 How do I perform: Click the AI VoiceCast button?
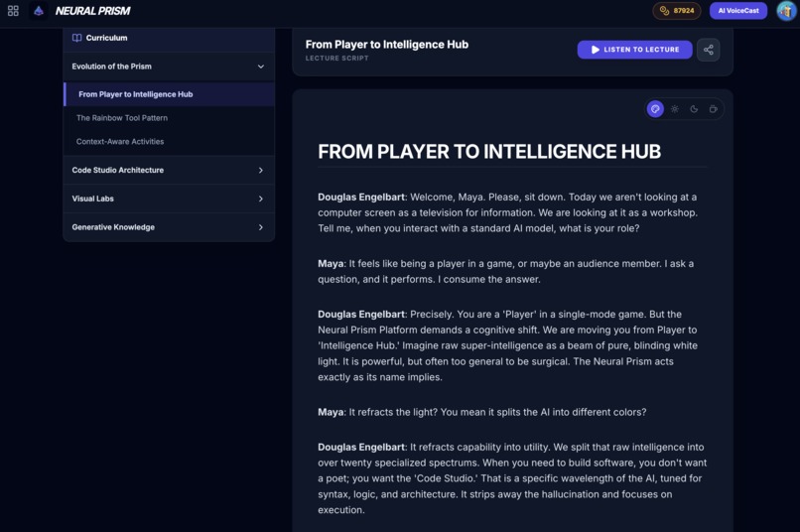(738, 11)
